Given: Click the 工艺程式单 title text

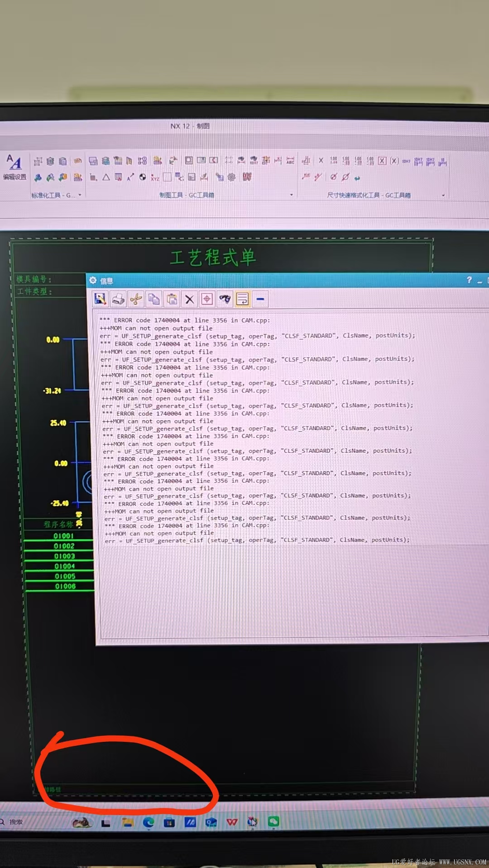Looking at the screenshot, I should tap(213, 257).
